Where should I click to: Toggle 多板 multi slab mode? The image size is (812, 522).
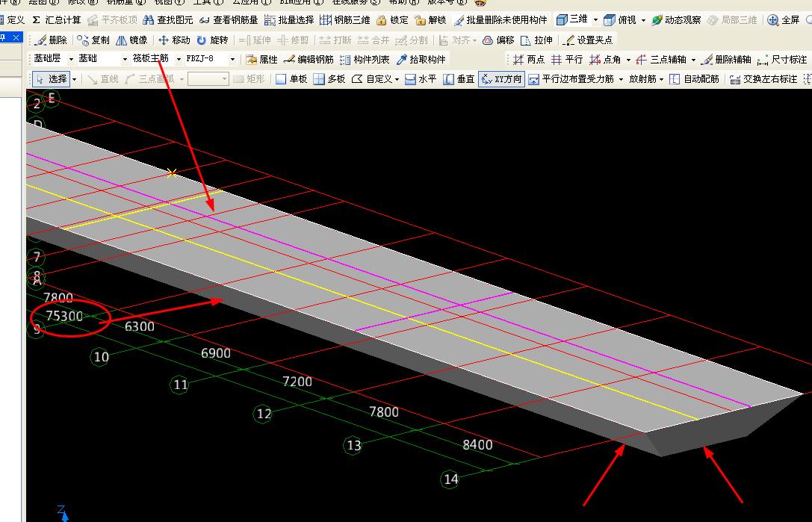tap(329, 78)
